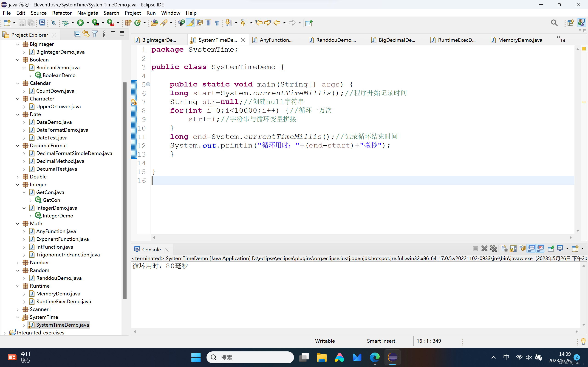Open the Refactor menu
Image resolution: width=588 pixels, height=367 pixels.
pos(62,13)
